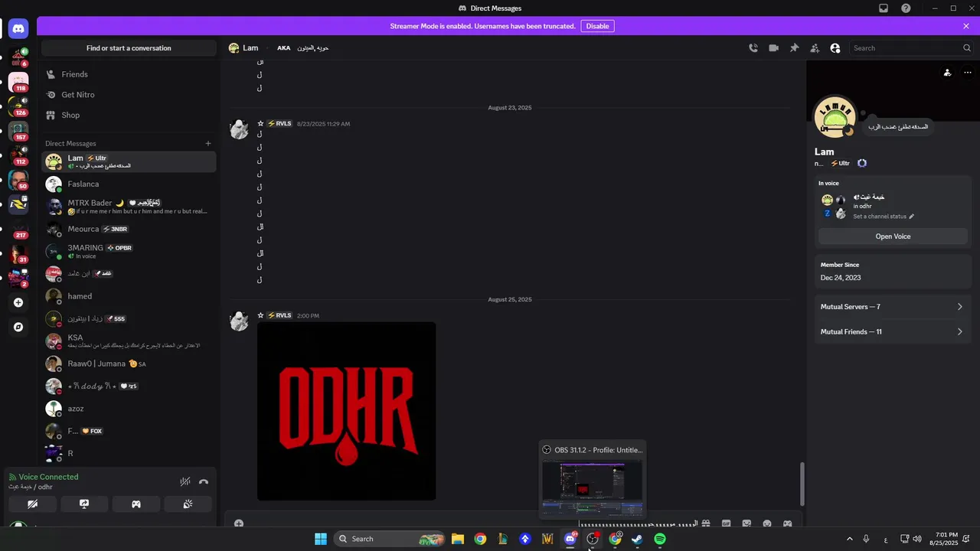This screenshot has width=980, height=551.
Task: Edit the channel status pencil
Action: click(x=911, y=217)
